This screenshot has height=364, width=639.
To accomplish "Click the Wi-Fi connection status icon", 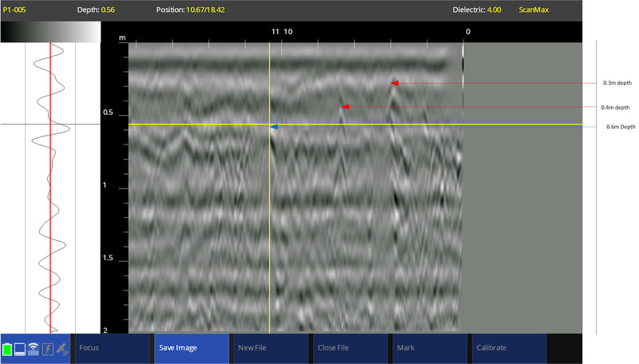I will click(x=34, y=349).
